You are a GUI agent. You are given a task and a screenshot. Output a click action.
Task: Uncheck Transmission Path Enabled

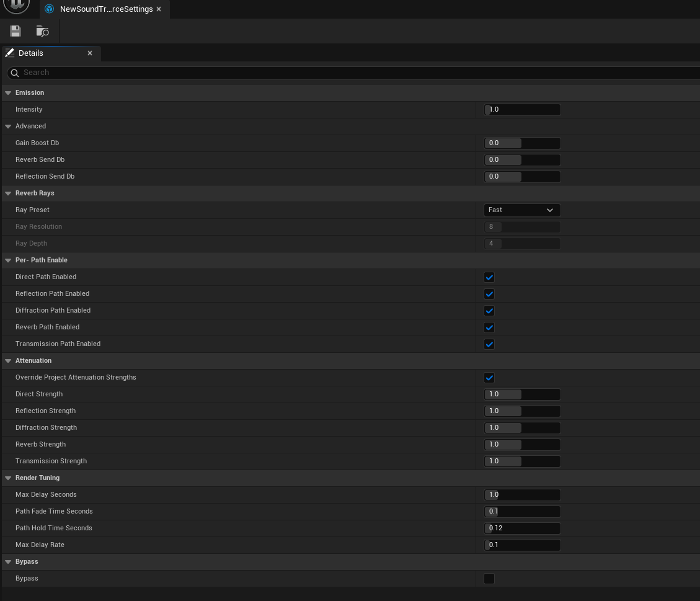point(489,344)
